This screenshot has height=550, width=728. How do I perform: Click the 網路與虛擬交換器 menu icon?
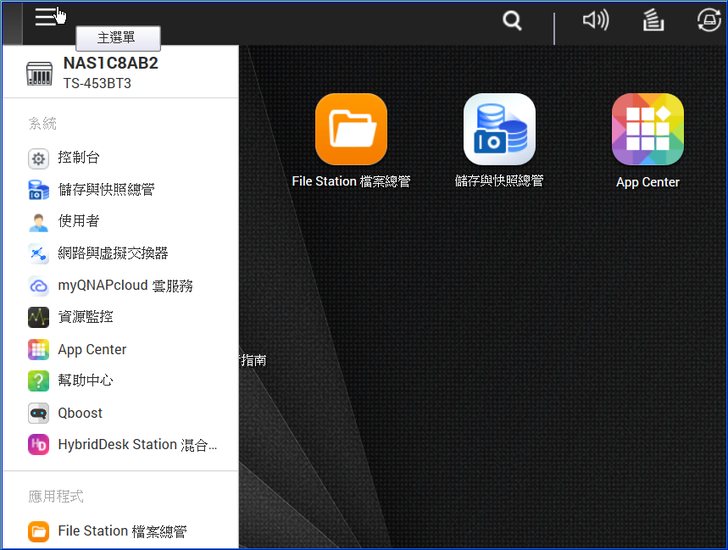pyautogui.click(x=39, y=254)
